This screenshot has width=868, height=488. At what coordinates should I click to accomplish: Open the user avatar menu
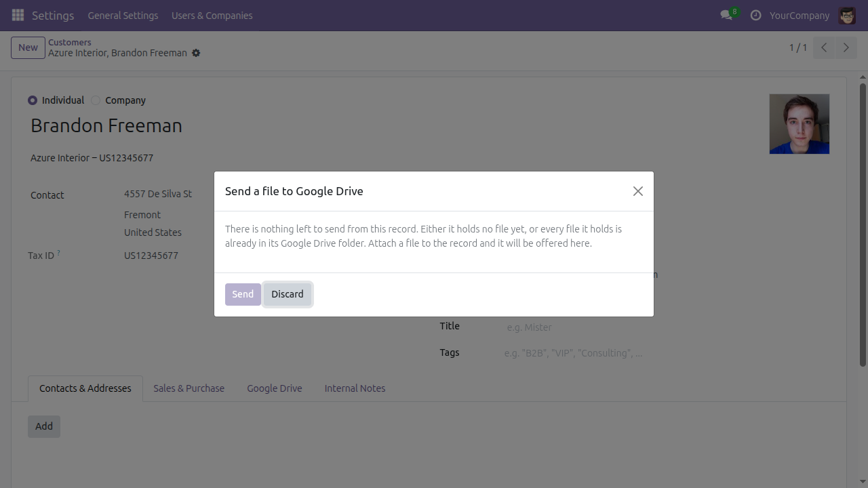pyautogui.click(x=847, y=15)
